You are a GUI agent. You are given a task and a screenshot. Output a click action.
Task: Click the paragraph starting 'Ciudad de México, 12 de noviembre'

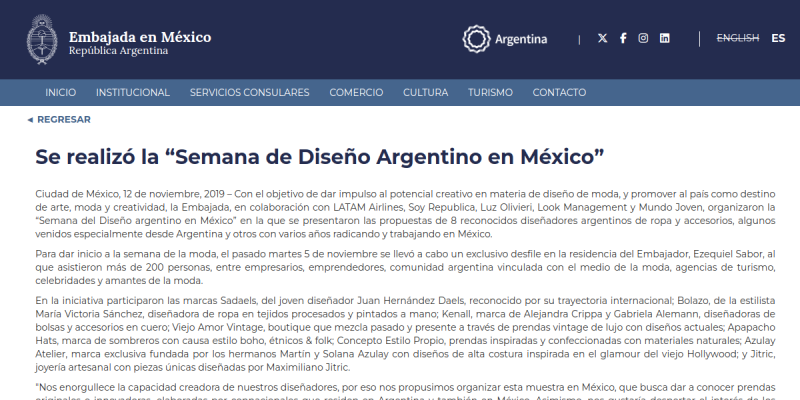(405, 214)
